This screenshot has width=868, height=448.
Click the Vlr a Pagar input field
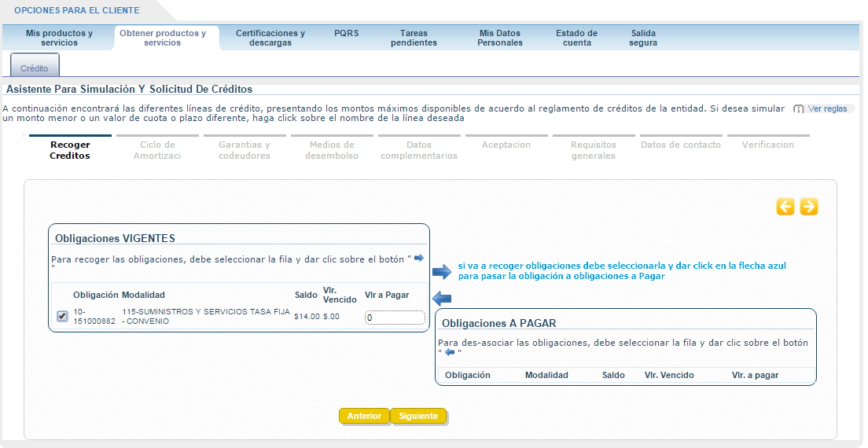395,318
